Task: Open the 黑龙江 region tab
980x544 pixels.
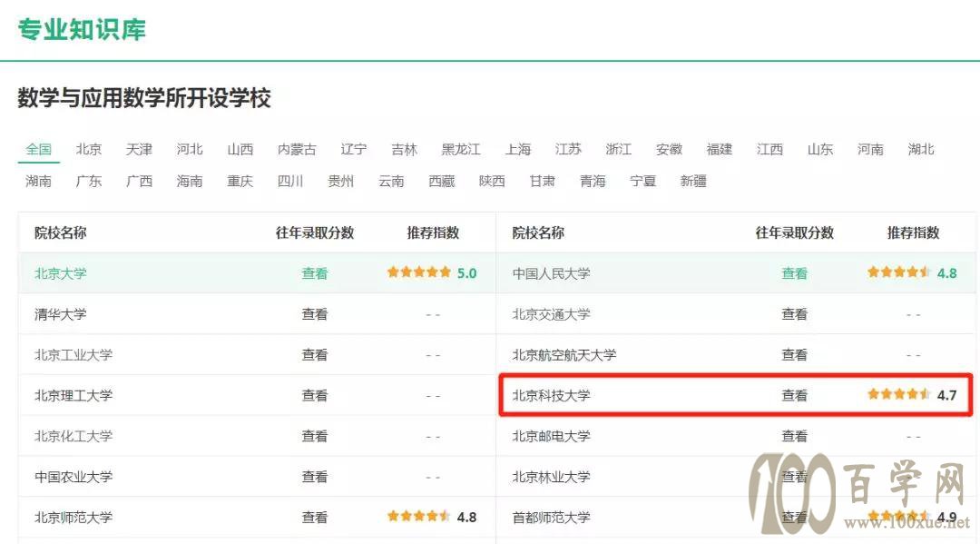Action: tap(461, 150)
